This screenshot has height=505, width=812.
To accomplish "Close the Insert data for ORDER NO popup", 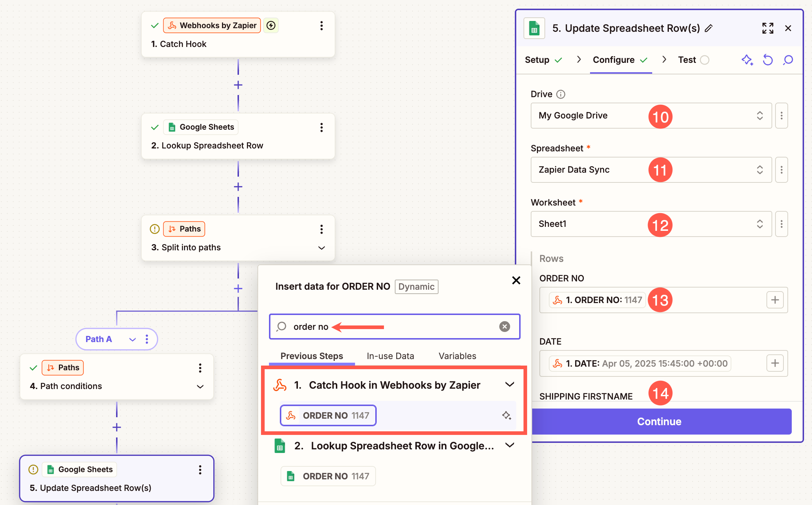I will (516, 280).
